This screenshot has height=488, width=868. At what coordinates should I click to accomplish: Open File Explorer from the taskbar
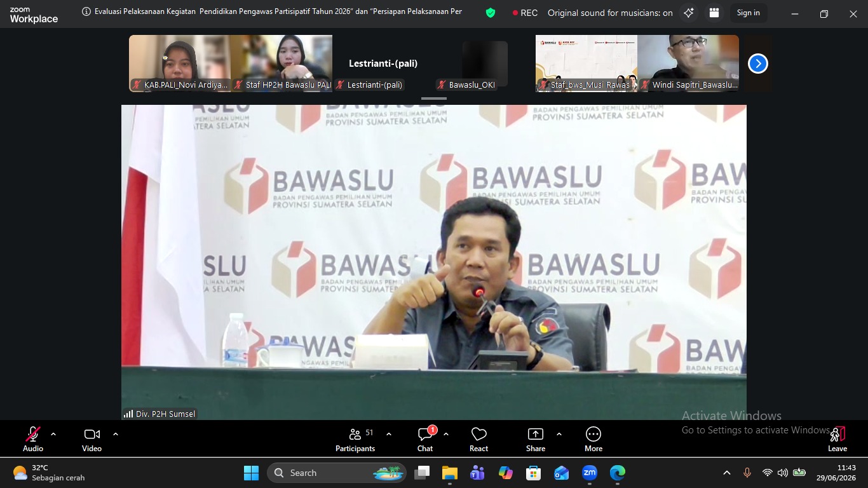click(x=450, y=473)
